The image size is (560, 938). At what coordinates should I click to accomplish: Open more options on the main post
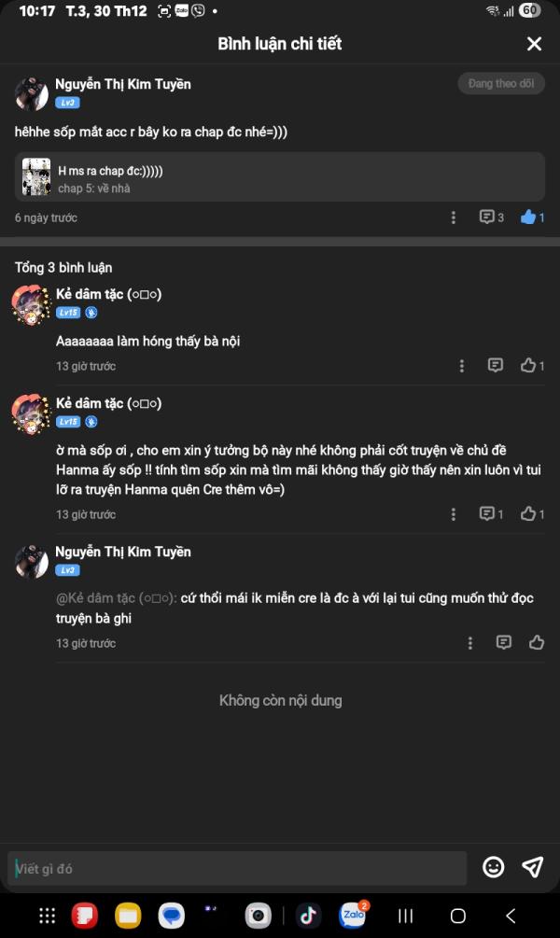pos(454,217)
